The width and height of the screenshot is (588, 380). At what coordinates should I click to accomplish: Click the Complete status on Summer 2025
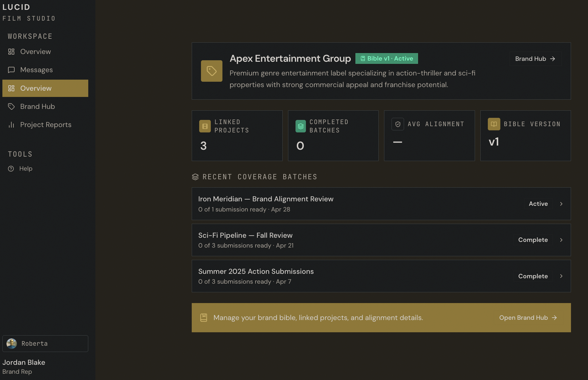point(533,276)
